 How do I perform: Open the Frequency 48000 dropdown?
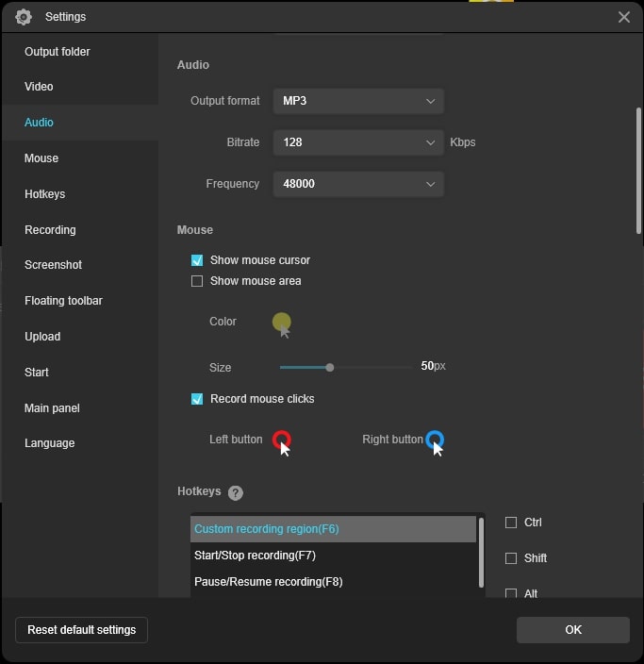point(358,184)
